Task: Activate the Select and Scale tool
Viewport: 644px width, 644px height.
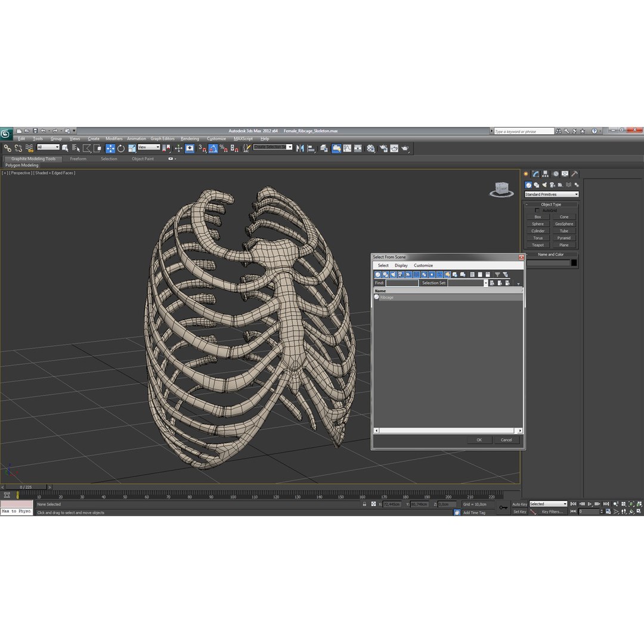Action: (132, 148)
